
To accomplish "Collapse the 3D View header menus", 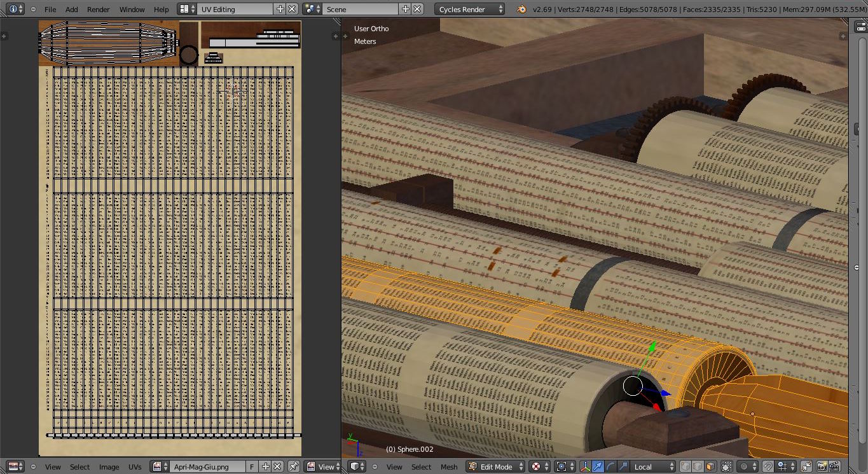I will point(375,466).
